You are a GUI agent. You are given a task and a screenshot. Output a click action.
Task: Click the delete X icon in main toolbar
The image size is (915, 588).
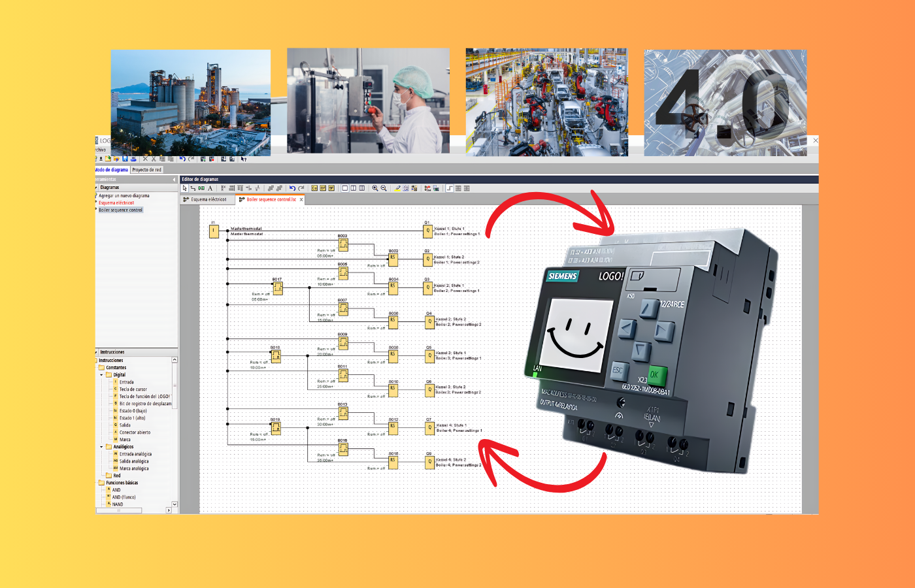pos(145,159)
